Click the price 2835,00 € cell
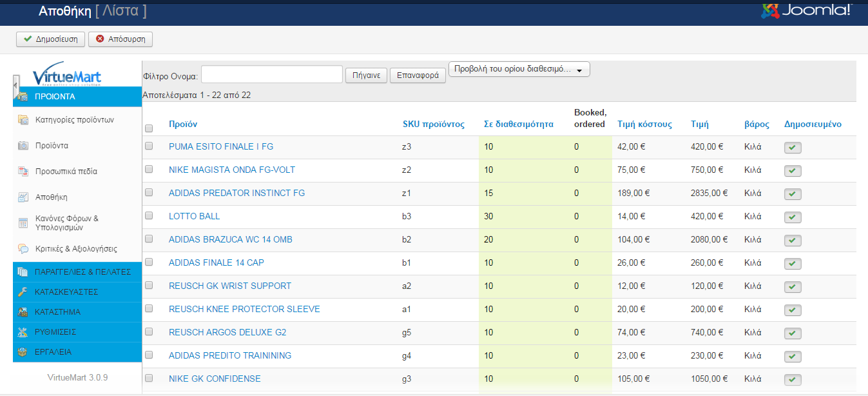The image size is (868, 396). 709,193
